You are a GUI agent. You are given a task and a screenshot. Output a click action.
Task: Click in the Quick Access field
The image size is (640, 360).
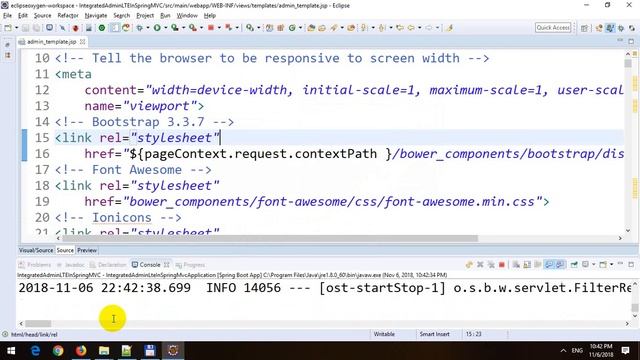tap(553, 27)
